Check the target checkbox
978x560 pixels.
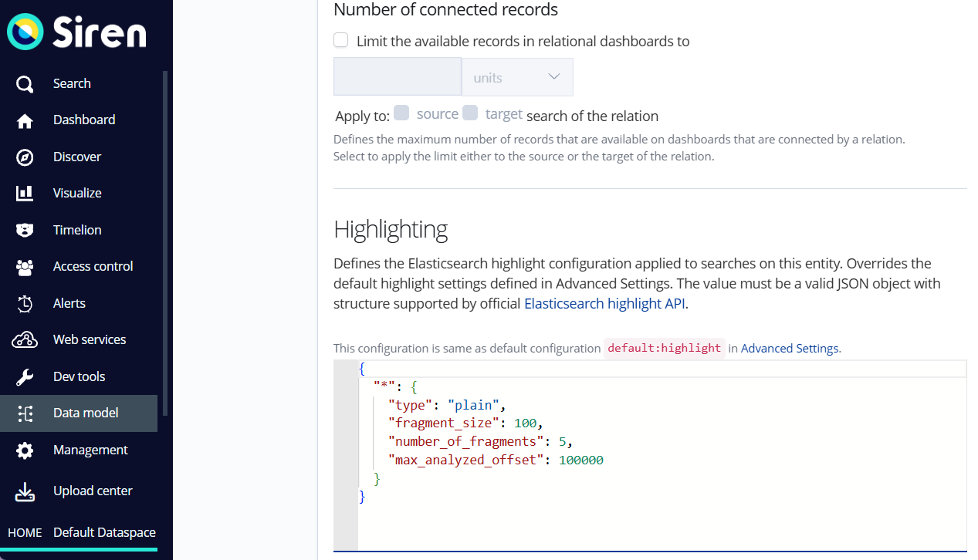click(470, 113)
